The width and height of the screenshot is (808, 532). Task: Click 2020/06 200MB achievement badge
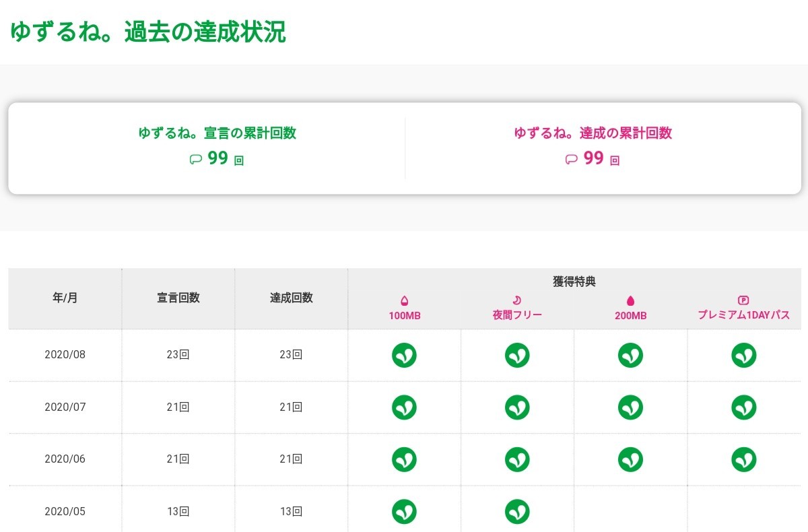pyautogui.click(x=630, y=459)
